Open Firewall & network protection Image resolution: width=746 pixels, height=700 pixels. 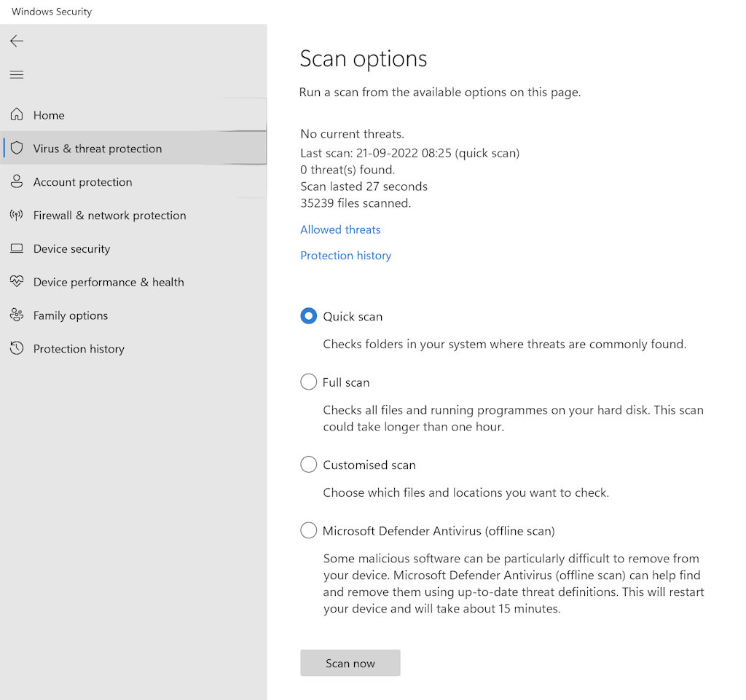pyautogui.click(x=133, y=216)
